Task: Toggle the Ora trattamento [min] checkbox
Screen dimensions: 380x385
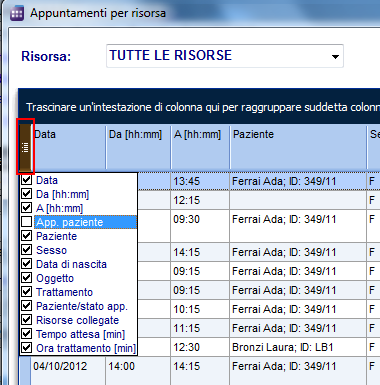Action: (26, 348)
